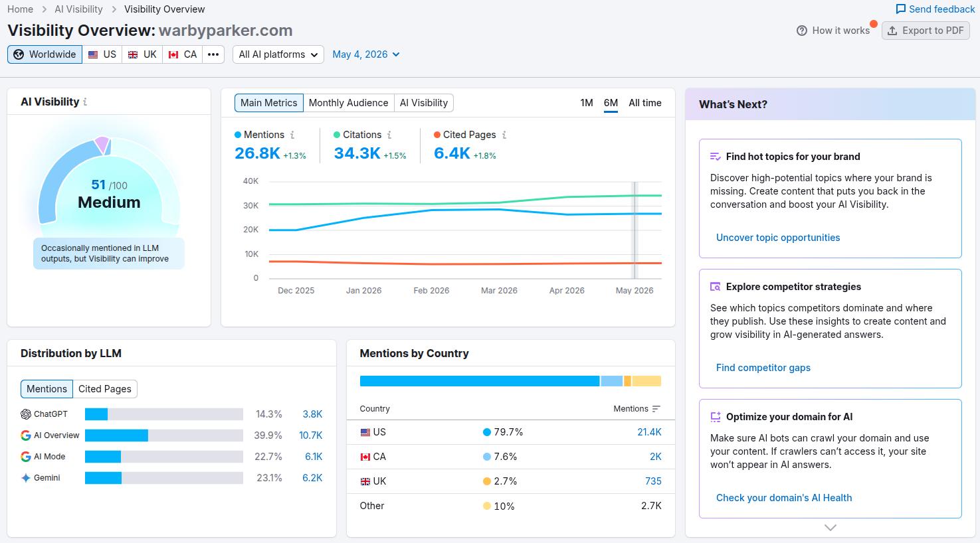Click the ChatGPT logo icon
This screenshot has width=980, height=543.
click(x=26, y=414)
